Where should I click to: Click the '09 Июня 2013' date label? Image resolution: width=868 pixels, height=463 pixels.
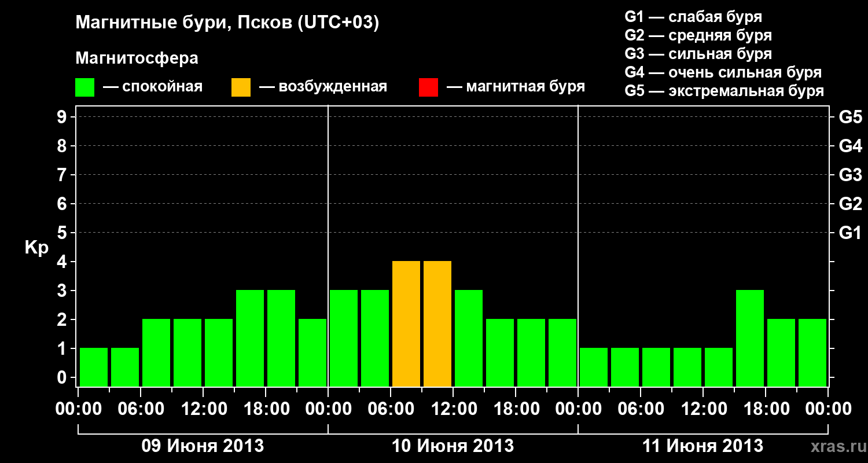[203, 446]
